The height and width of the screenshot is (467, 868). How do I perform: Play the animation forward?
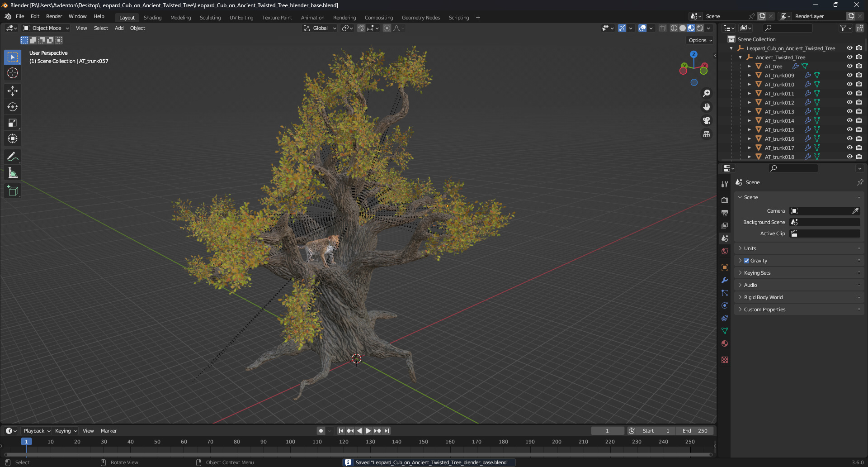point(368,431)
